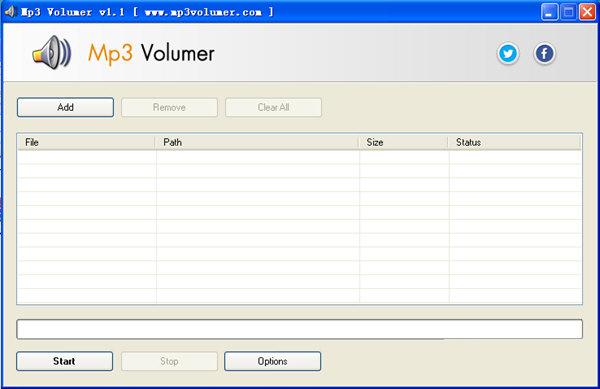
Task: Sort list by Path column header
Action: pos(257,142)
